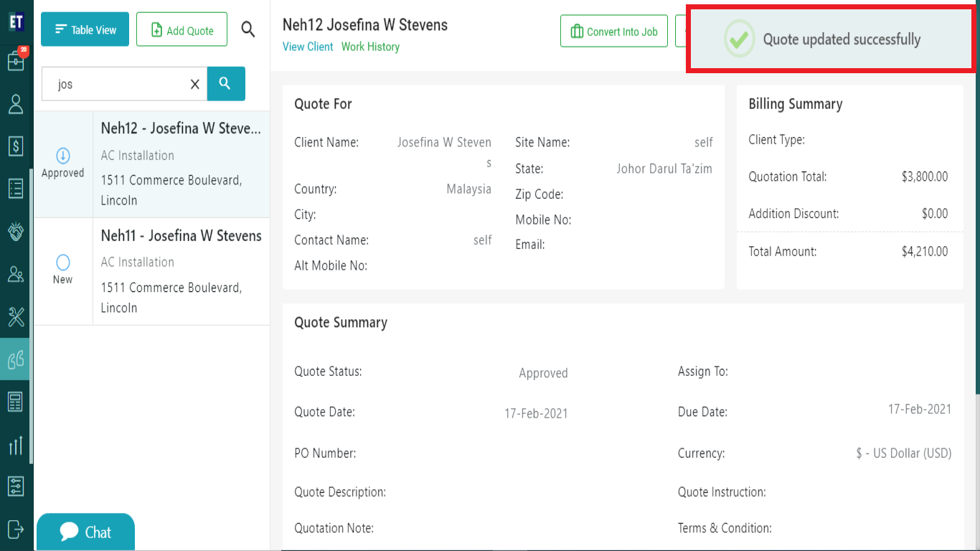Click the 'Quote For' heading
The image size is (980, 551).
click(x=323, y=104)
